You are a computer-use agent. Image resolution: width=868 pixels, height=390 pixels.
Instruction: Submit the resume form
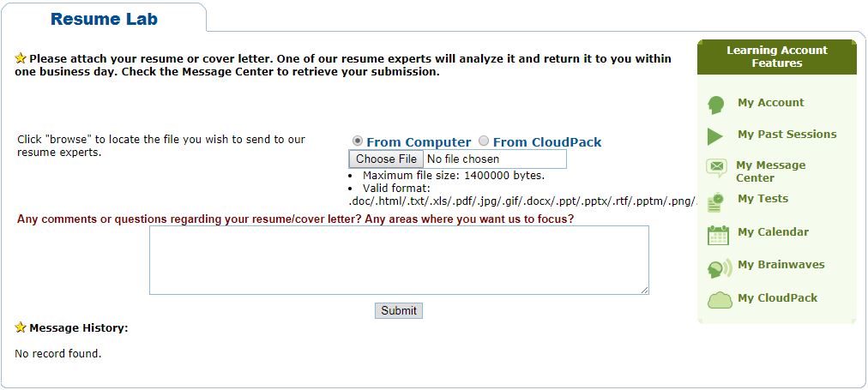(399, 310)
